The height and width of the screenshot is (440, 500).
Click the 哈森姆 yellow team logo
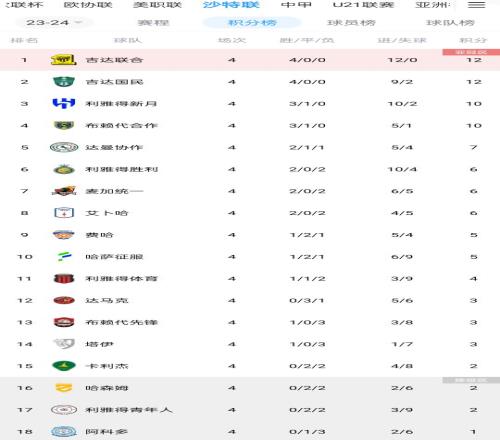coord(64,388)
